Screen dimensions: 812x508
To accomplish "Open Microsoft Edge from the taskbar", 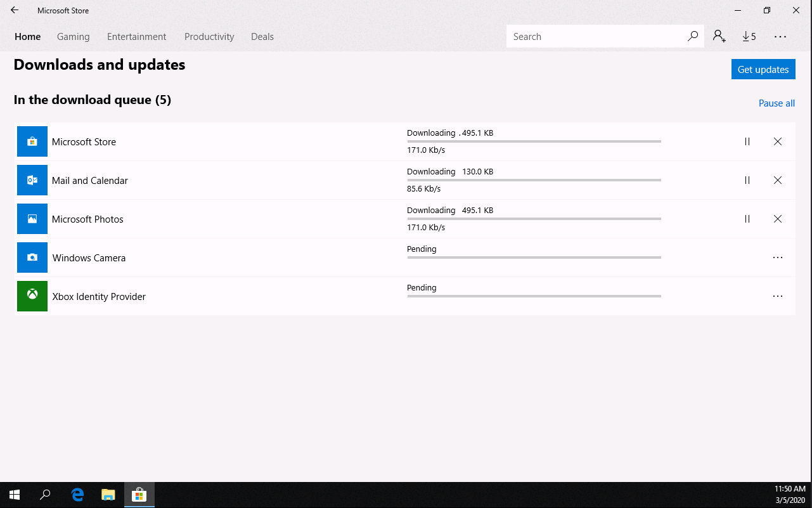I will pyautogui.click(x=77, y=495).
